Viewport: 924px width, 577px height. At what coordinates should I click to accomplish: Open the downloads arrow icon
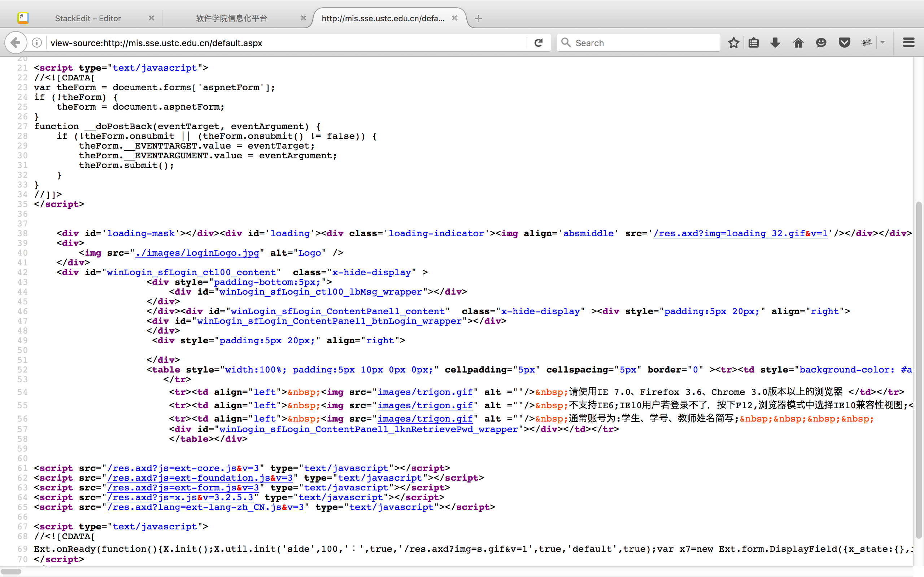coord(775,43)
